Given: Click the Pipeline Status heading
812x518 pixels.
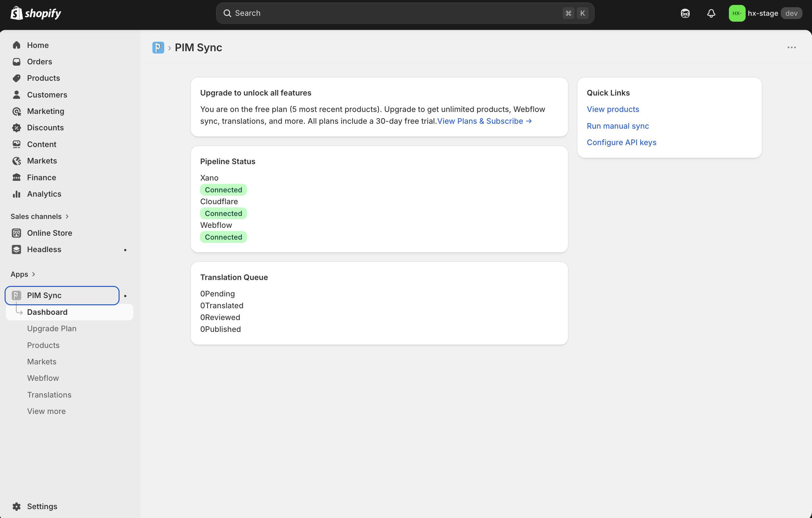Looking at the screenshot, I should click(228, 162).
